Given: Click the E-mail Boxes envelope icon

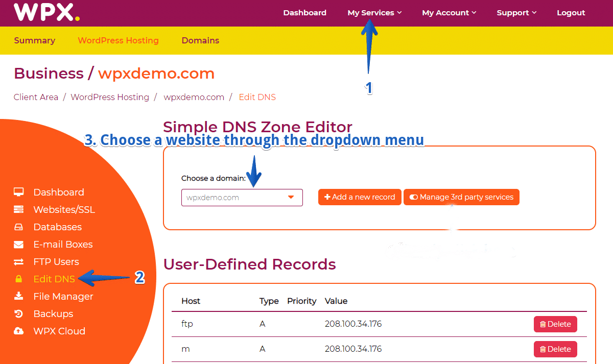Looking at the screenshot, I should pyautogui.click(x=19, y=245).
